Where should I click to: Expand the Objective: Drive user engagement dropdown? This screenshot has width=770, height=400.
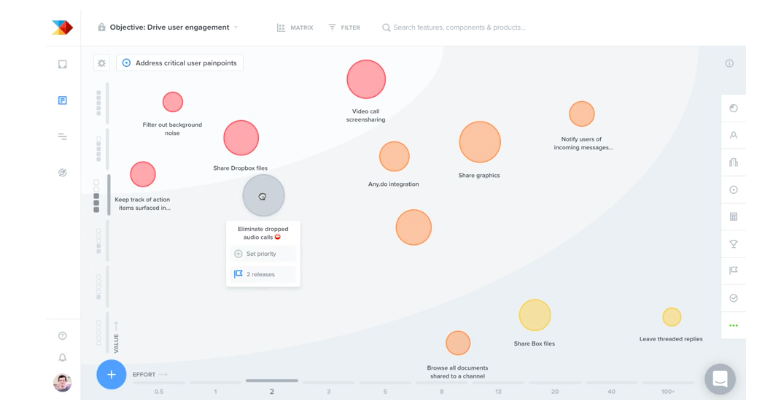tap(170, 27)
